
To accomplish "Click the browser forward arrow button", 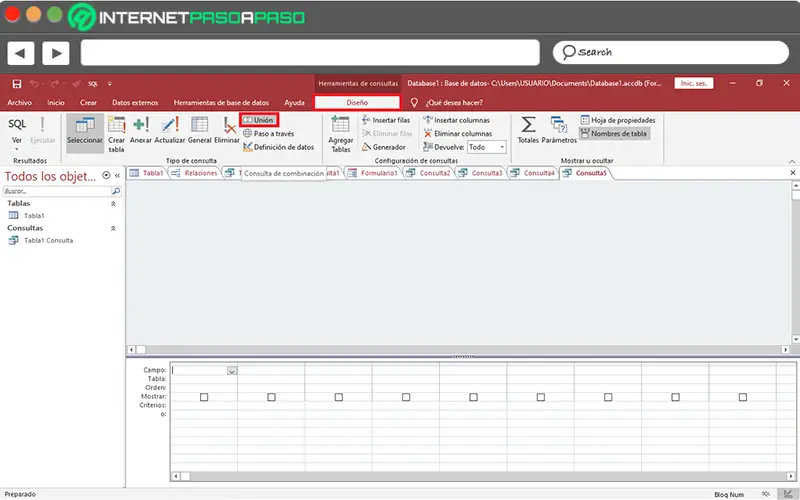I will (56, 53).
